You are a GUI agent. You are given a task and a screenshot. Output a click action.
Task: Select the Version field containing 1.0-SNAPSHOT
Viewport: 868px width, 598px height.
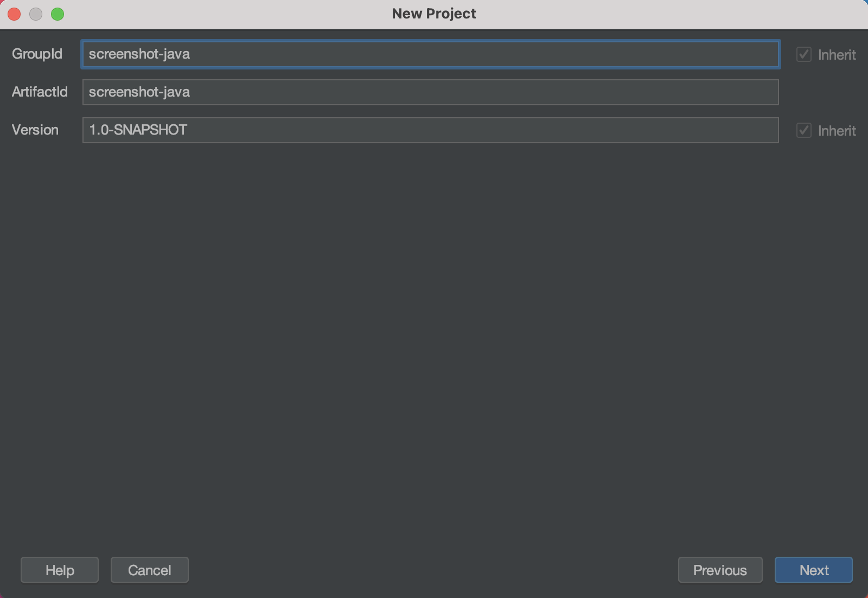point(430,130)
